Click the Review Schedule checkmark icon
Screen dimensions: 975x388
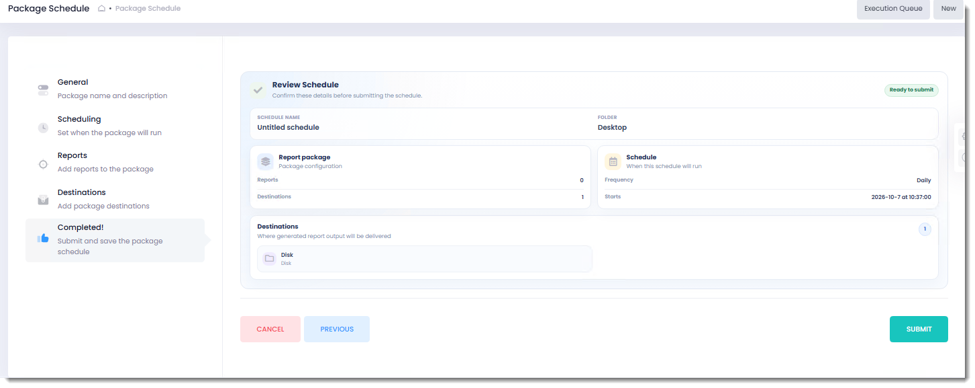(x=258, y=90)
